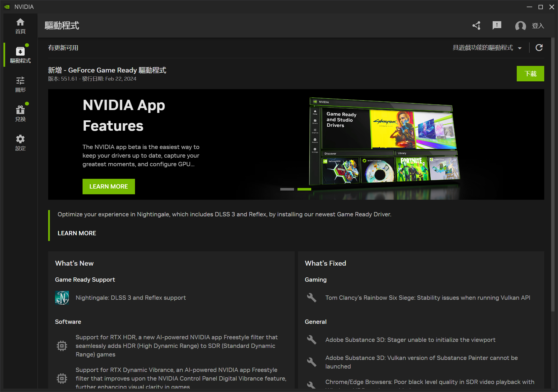Click the 有更新可用 status text
The width and height of the screenshot is (558, 392).
63,48
